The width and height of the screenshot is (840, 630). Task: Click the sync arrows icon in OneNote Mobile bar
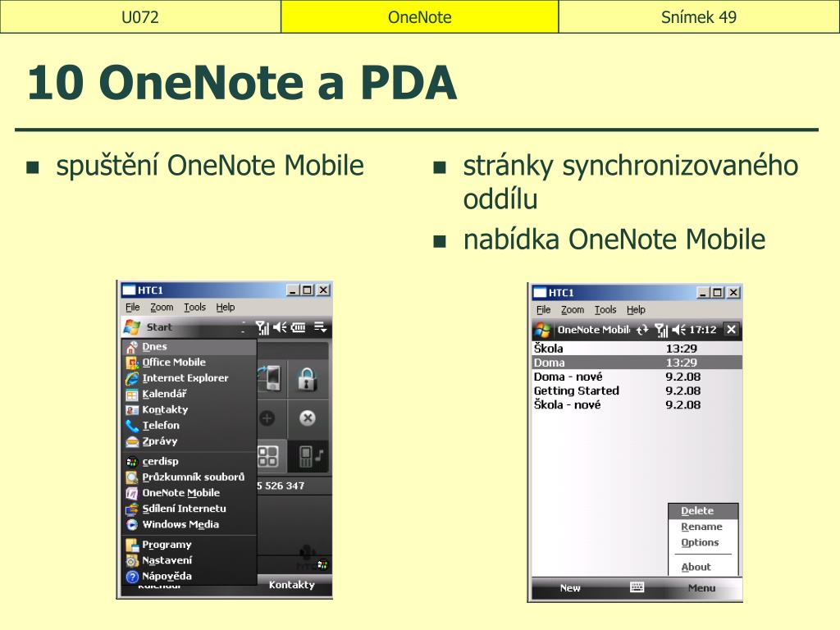pos(642,330)
